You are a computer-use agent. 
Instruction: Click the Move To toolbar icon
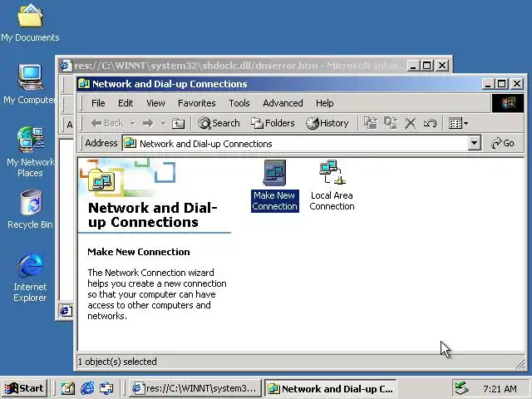[x=371, y=123]
